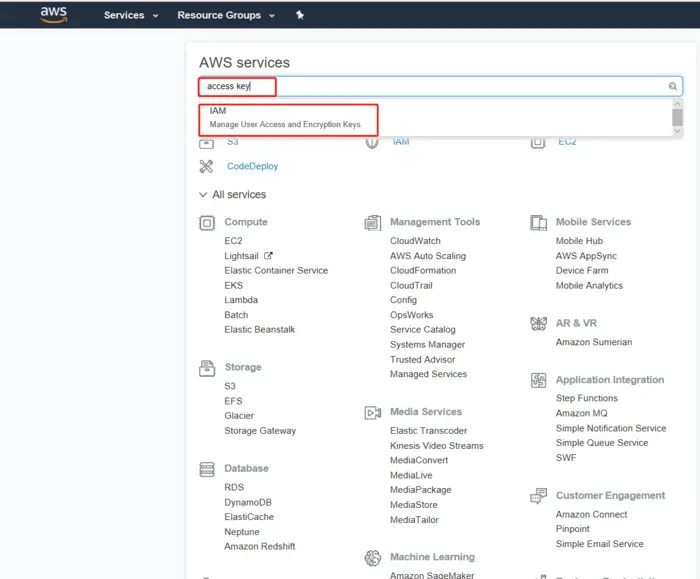Click the CodeDeploy service icon

(207, 166)
